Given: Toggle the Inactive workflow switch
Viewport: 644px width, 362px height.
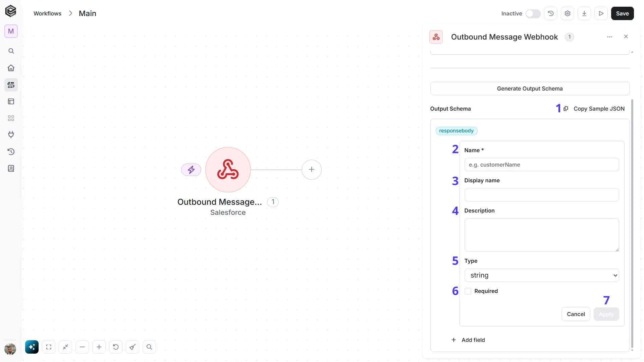Looking at the screenshot, I should click(533, 13).
